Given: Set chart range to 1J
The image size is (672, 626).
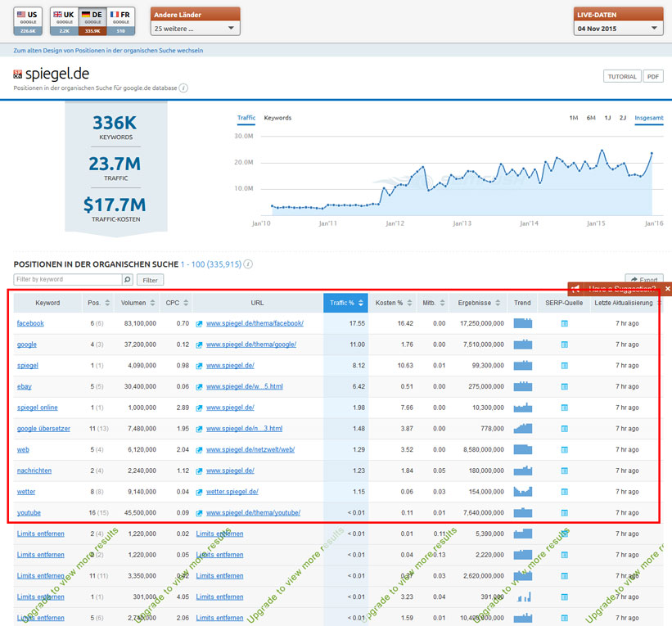Looking at the screenshot, I should 607,118.
